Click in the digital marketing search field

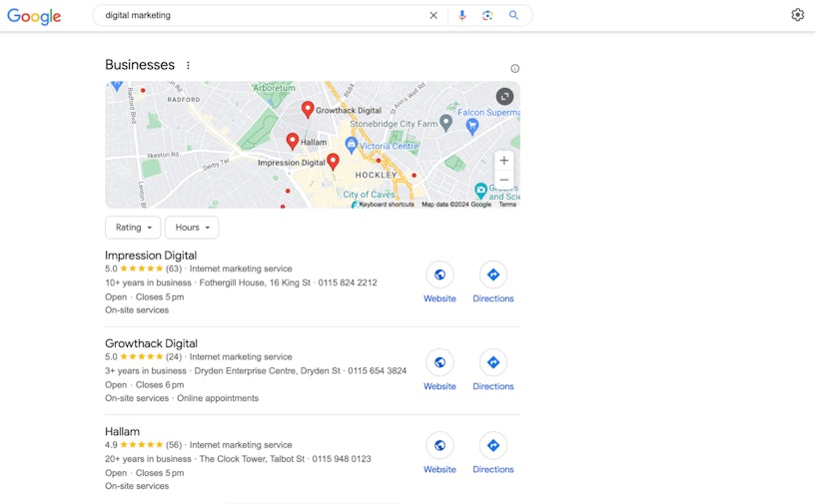coord(260,16)
